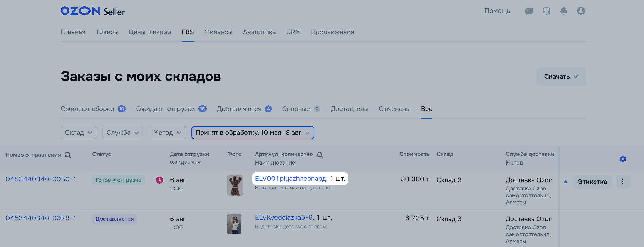This screenshot has height=247, width=644.
Task: Open Товары menu item
Action: click(x=107, y=32)
